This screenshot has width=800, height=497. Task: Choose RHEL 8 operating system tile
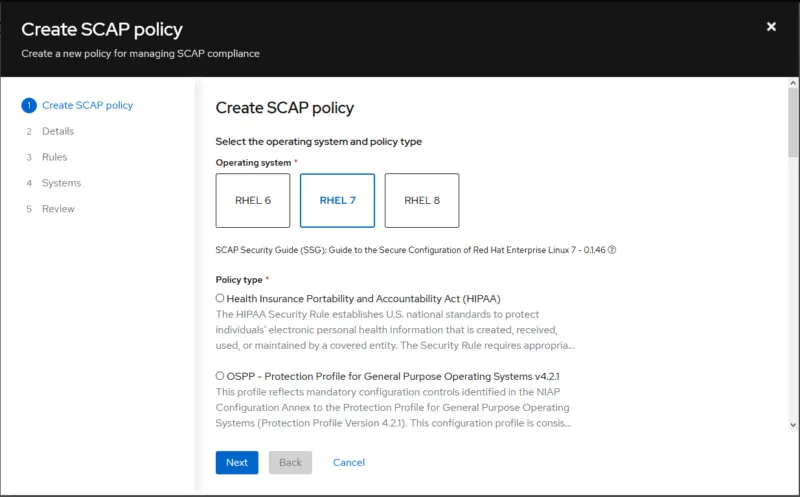point(422,201)
